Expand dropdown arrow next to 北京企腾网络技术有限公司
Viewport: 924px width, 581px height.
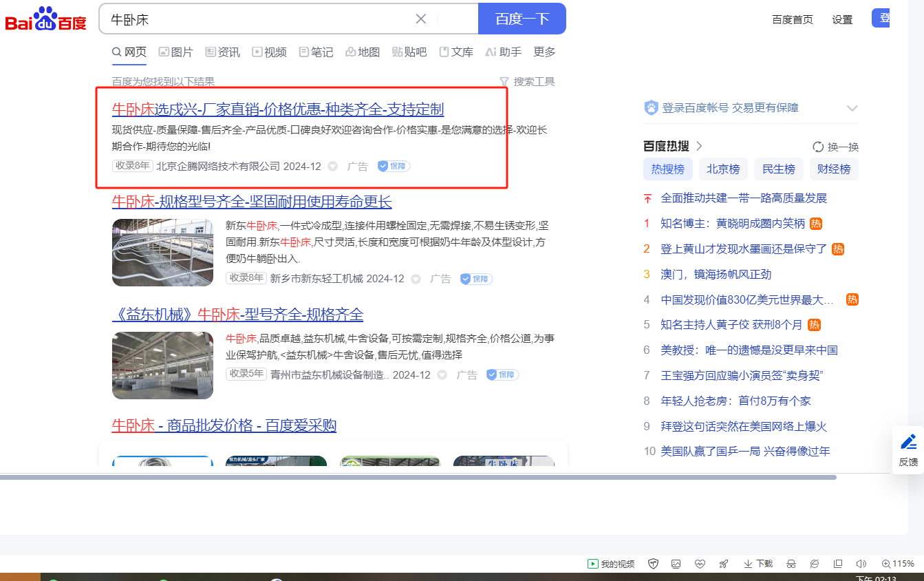click(x=333, y=167)
